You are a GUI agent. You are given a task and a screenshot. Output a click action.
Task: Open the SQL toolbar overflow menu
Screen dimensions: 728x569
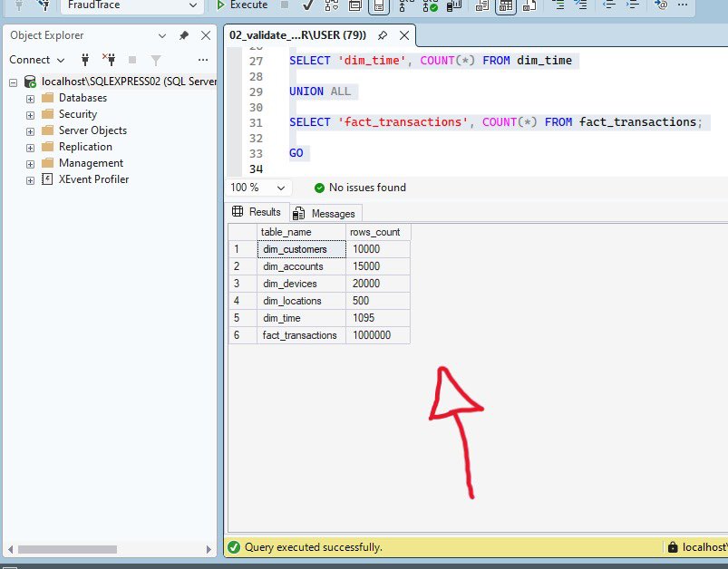(x=683, y=5)
